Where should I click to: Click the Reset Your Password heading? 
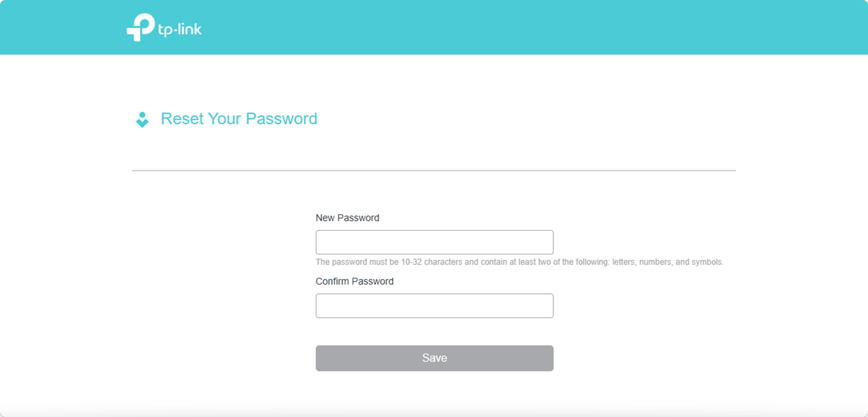(x=239, y=118)
